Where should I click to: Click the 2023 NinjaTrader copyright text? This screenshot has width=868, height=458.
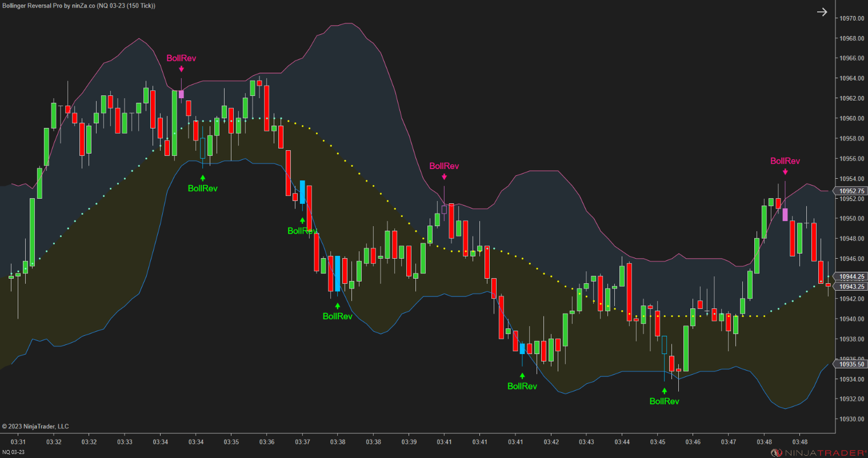coord(35,426)
